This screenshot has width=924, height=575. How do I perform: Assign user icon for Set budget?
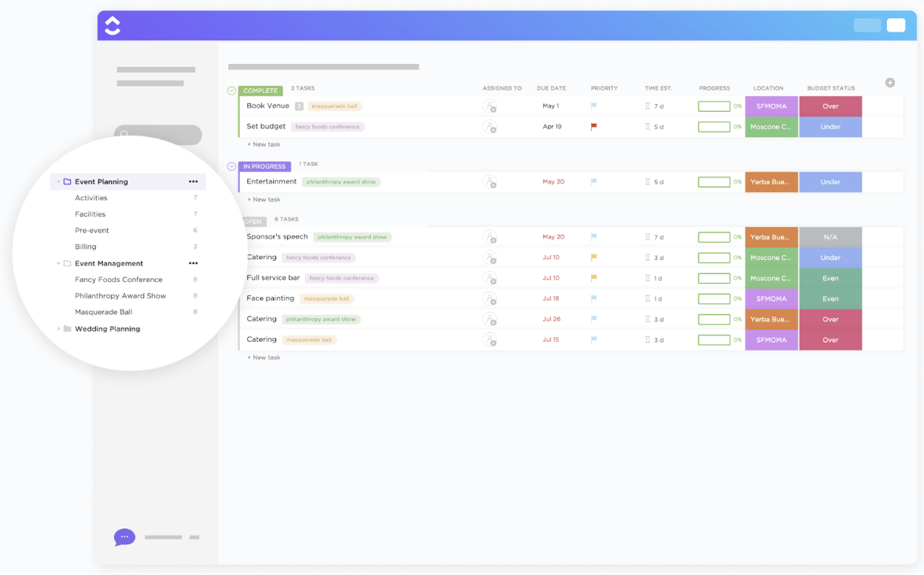pyautogui.click(x=490, y=127)
